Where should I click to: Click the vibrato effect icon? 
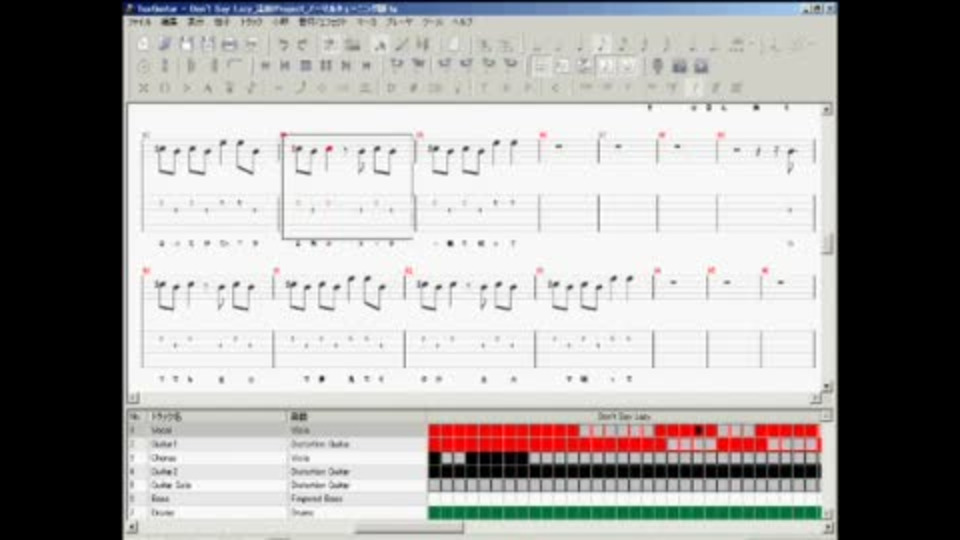tap(279, 88)
